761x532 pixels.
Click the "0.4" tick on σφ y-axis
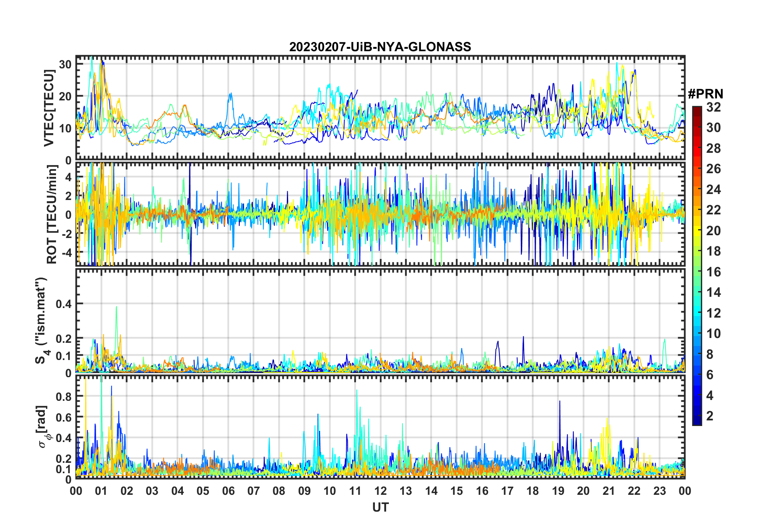click(64, 438)
